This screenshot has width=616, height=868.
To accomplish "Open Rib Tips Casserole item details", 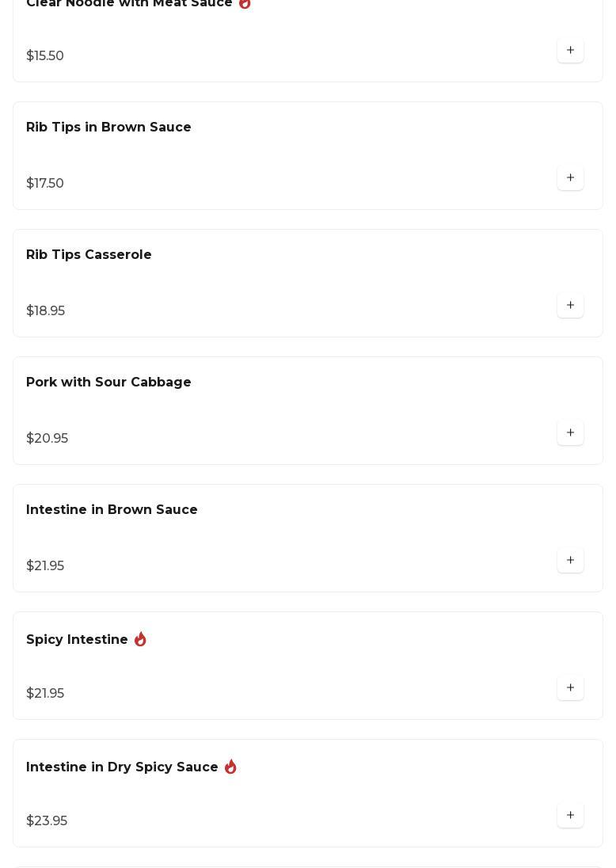I will click(89, 255).
